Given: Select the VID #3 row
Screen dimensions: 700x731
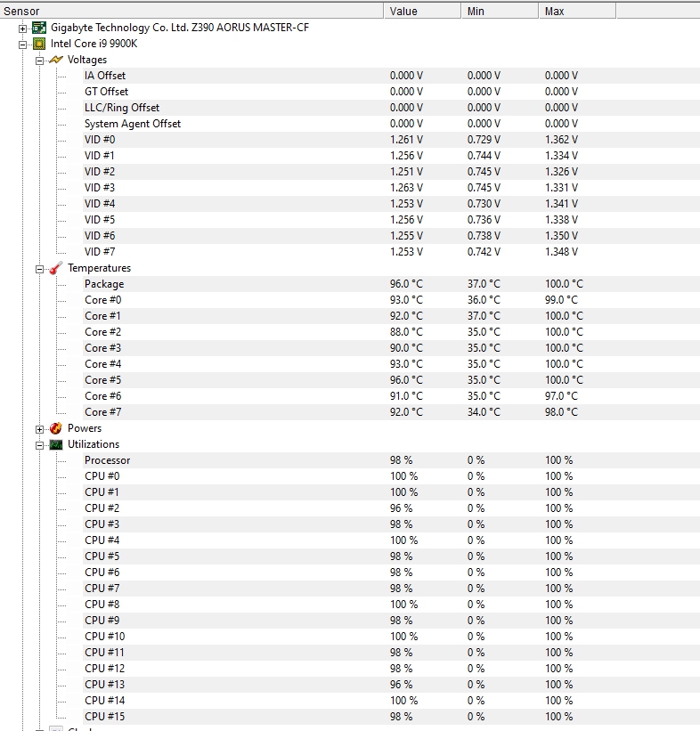Looking at the screenshot, I should (x=391, y=187).
